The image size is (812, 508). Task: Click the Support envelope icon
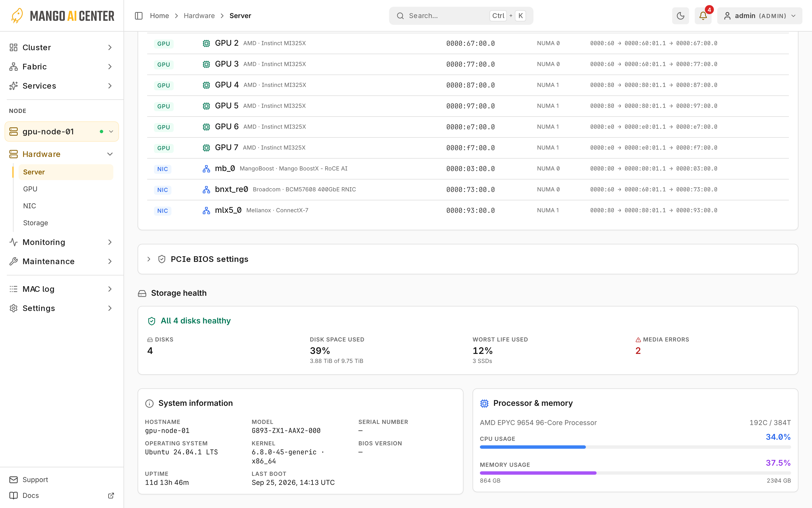coord(13,480)
